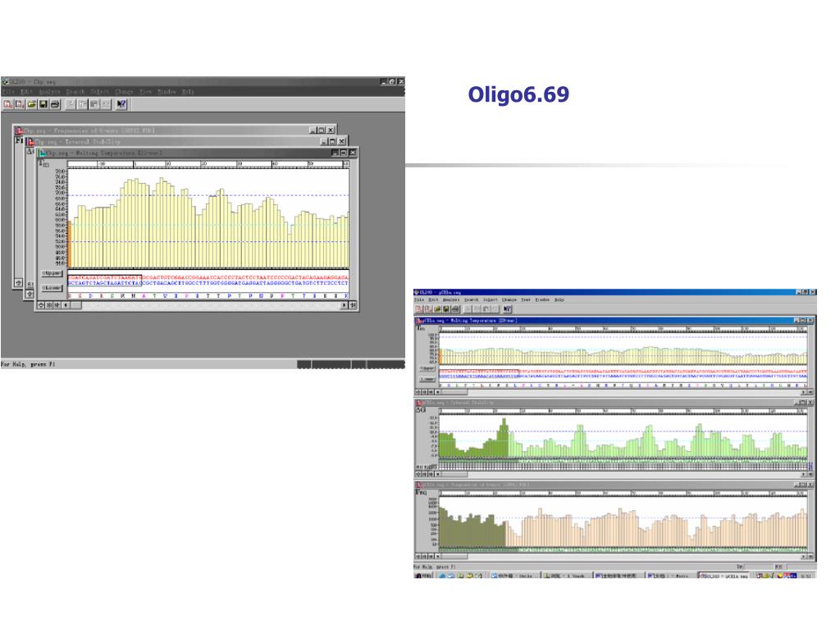Click the arrow button at the bottom of the Frequencies window
The width and height of the screenshot is (840, 630).
(x=18, y=282)
